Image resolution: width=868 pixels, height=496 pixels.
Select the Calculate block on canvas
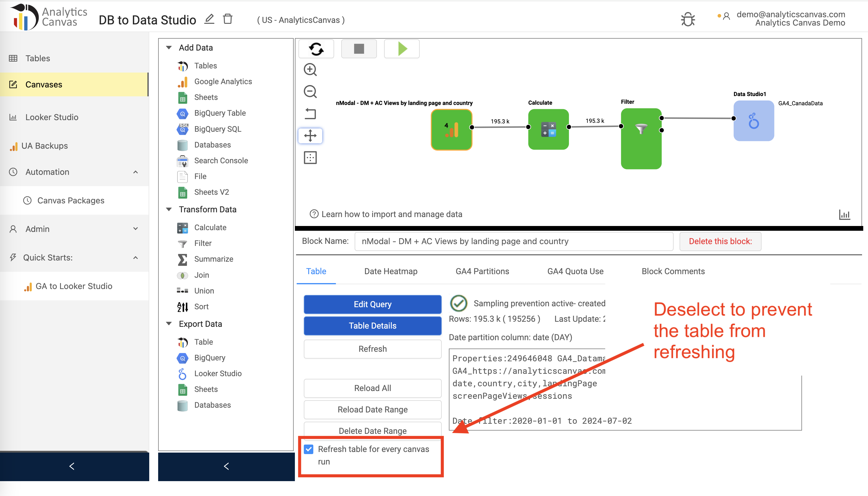point(548,129)
